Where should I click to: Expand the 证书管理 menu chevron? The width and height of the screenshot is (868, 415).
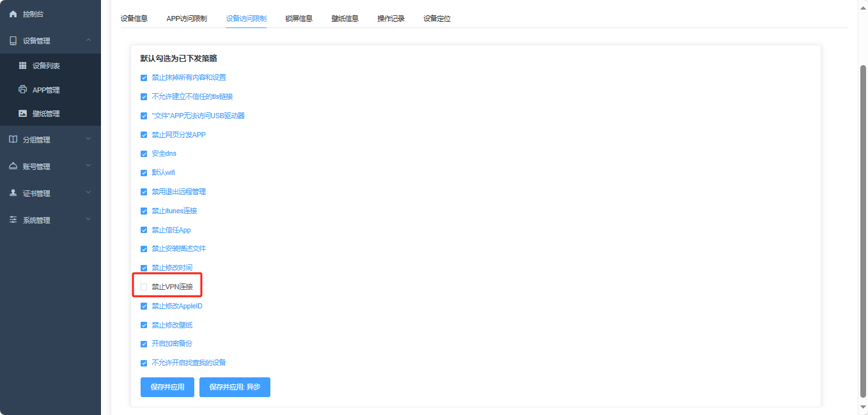point(88,193)
